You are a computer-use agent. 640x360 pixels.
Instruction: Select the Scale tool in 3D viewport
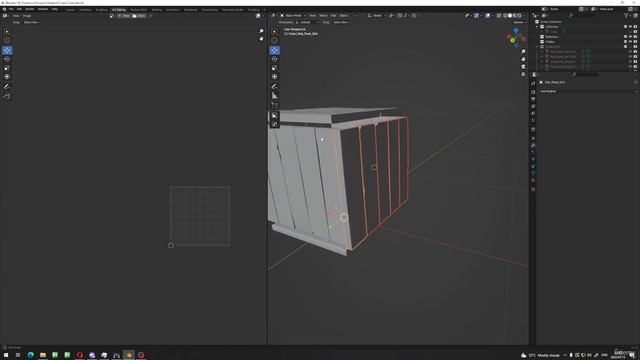275,68
